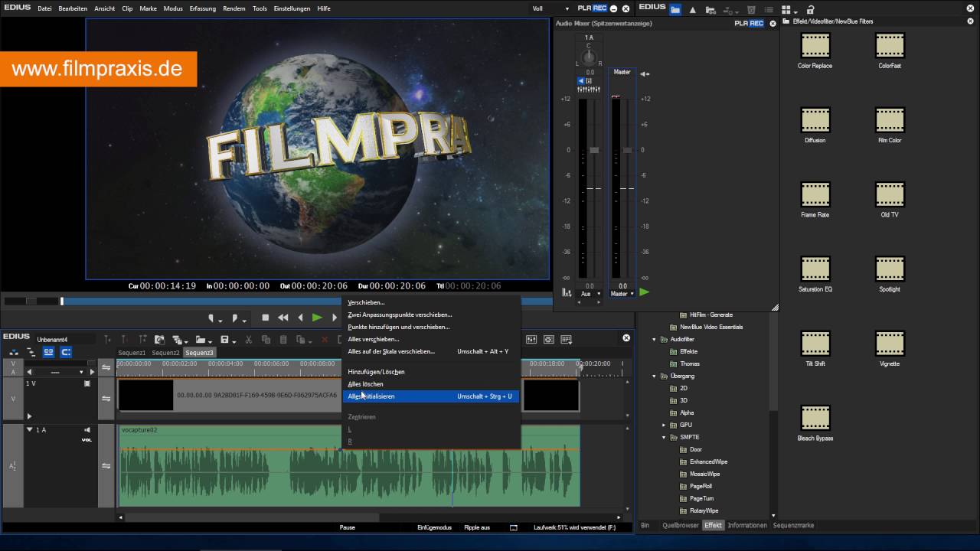Open the Quellbrowser tab
The height and width of the screenshot is (551, 980).
(681, 526)
